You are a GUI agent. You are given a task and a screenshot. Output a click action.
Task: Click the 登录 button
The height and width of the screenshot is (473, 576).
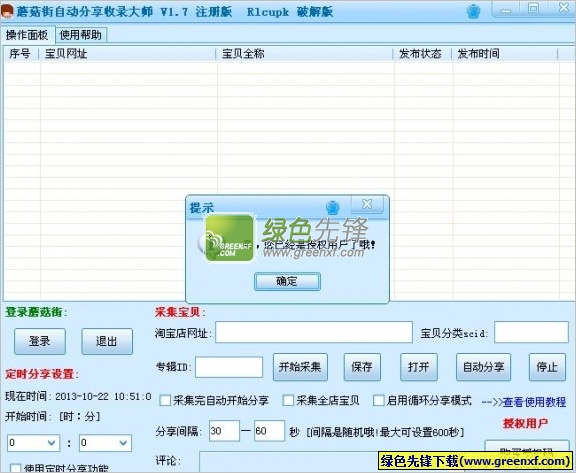40,341
